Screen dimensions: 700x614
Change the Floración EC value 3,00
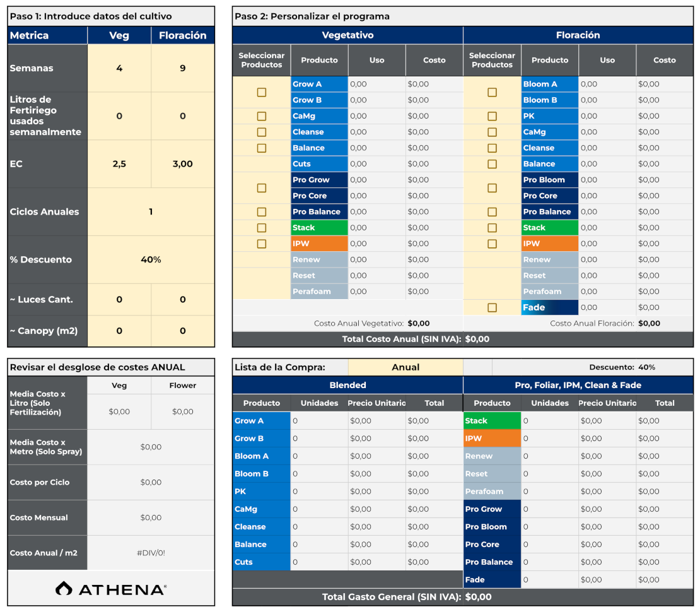click(x=183, y=163)
